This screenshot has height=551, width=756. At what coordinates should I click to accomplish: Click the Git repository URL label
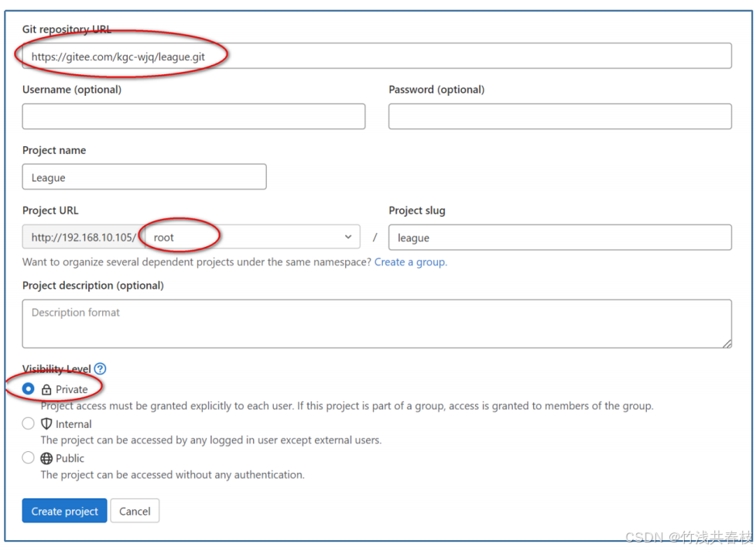point(67,29)
